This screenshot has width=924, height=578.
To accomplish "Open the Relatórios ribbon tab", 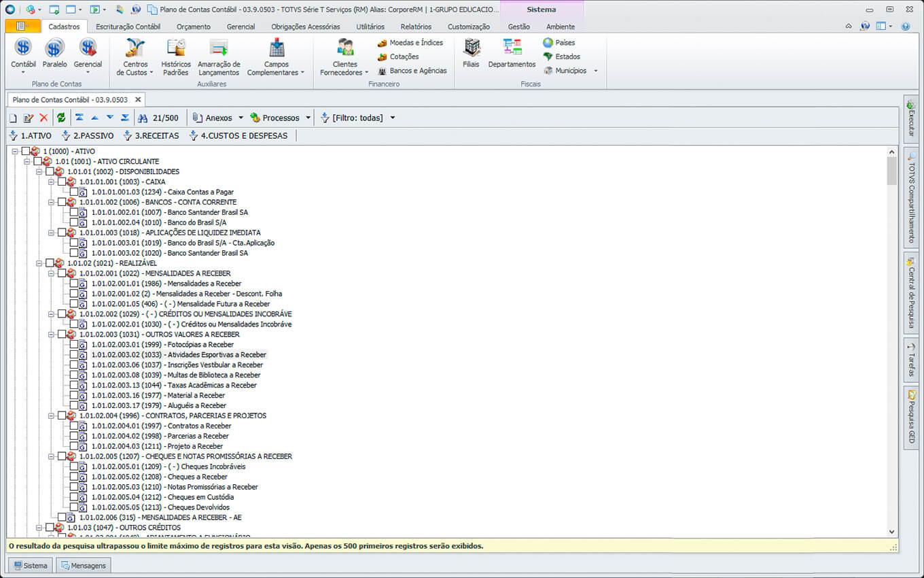I will coord(416,27).
